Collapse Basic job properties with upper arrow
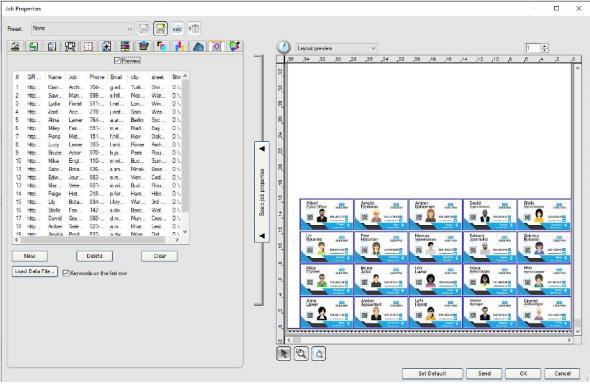Screen dimensions: 590x384 pos(262,149)
